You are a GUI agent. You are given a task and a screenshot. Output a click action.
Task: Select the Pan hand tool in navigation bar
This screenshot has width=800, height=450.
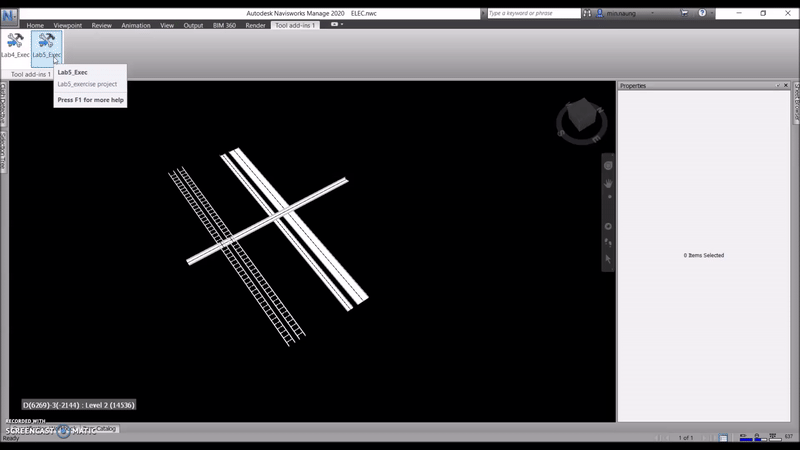(x=608, y=183)
